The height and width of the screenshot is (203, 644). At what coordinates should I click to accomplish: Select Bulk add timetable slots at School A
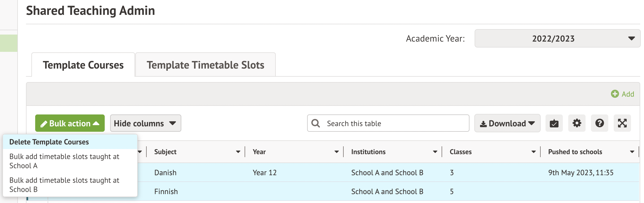click(x=64, y=161)
